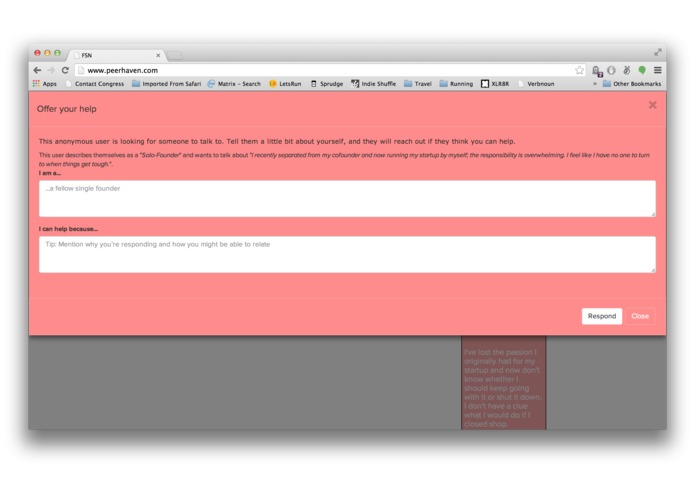Expand the Travel bookmarks folder
The width and height of the screenshot is (695, 494).
(x=418, y=84)
